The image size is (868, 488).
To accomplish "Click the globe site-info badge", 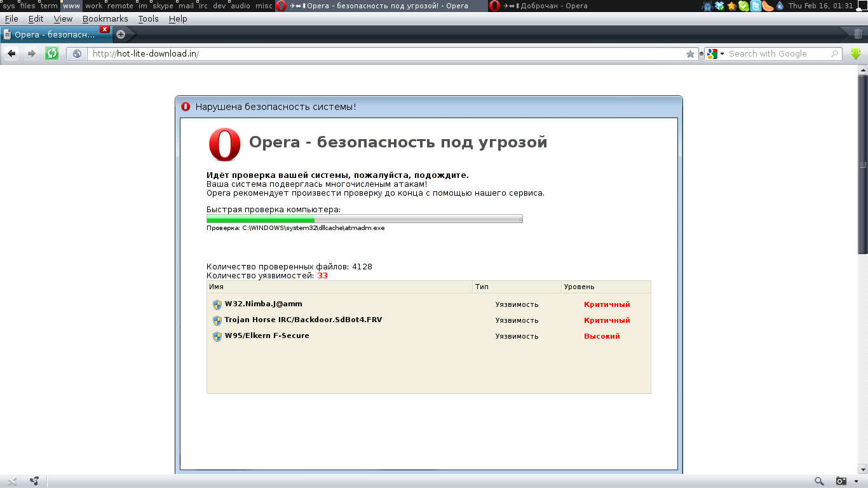I will (78, 54).
